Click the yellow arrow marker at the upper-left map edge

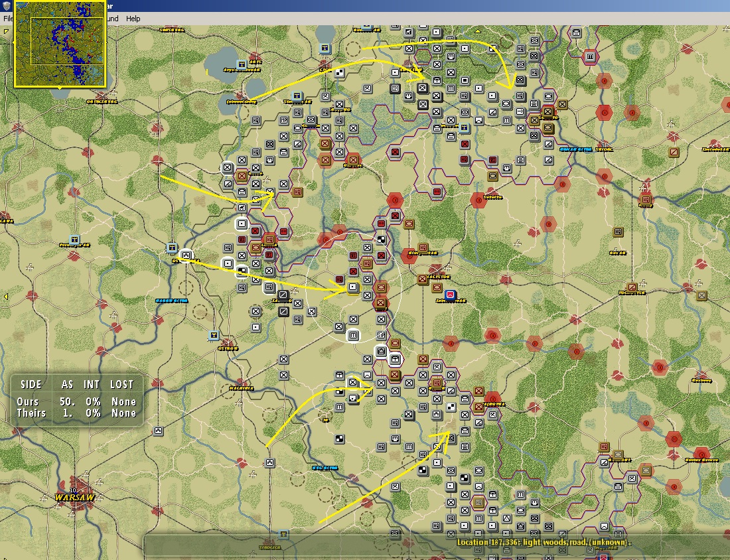click(6, 31)
